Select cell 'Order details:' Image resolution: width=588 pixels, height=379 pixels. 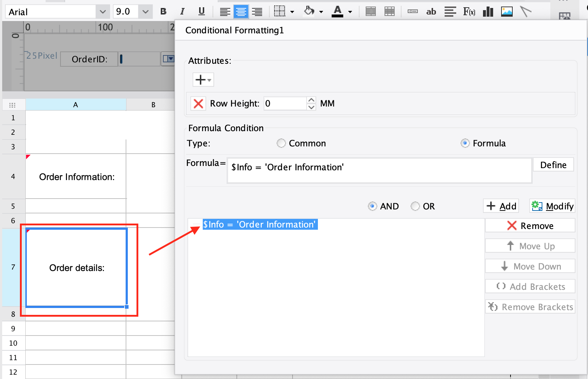pyautogui.click(x=76, y=267)
